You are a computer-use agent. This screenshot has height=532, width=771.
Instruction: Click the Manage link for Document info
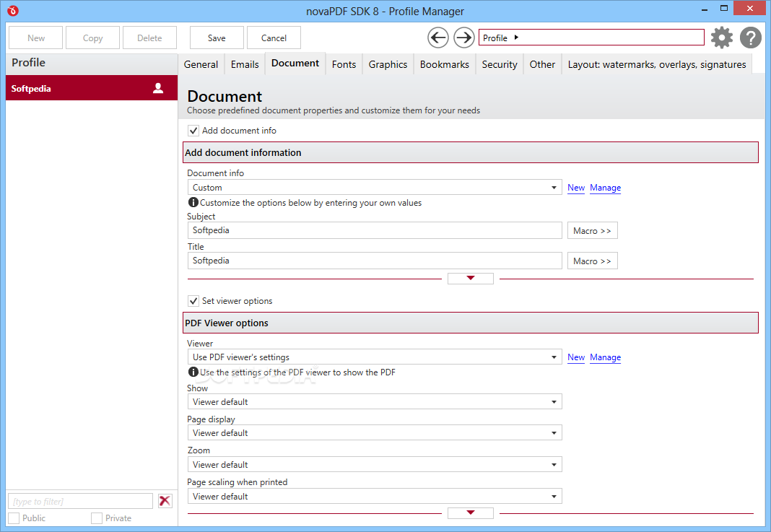[605, 188]
